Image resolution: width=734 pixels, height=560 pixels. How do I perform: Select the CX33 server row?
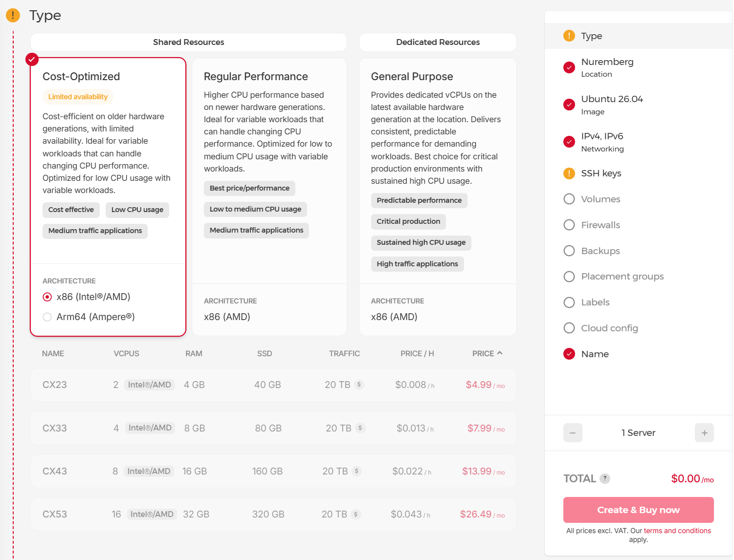point(273,428)
